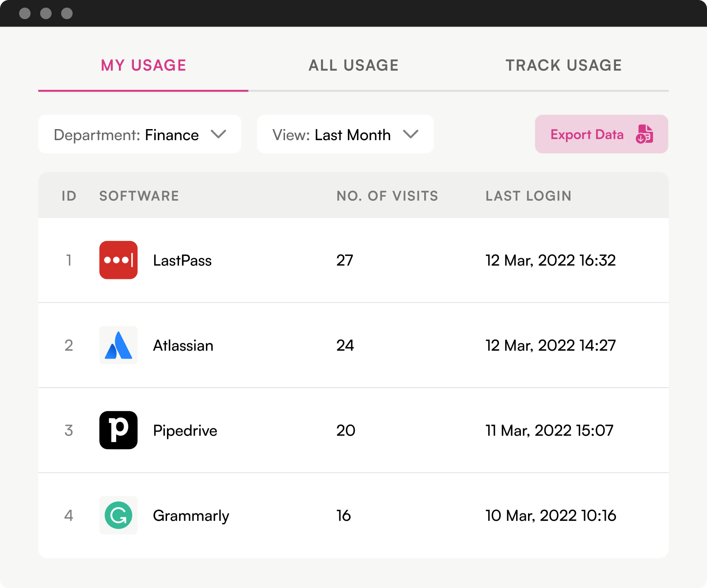Image resolution: width=707 pixels, height=588 pixels.
Task: Select the LastPass software name
Action: pyautogui.click(x=182, y=260)
